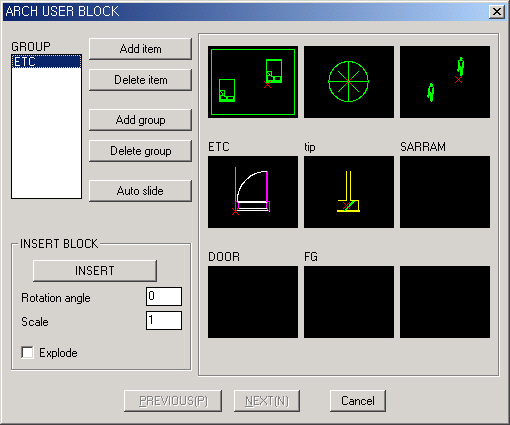Select the ETC block thumbnail with two cabinets
Viewport: 510px width, 425px height.
coord(253,82)
